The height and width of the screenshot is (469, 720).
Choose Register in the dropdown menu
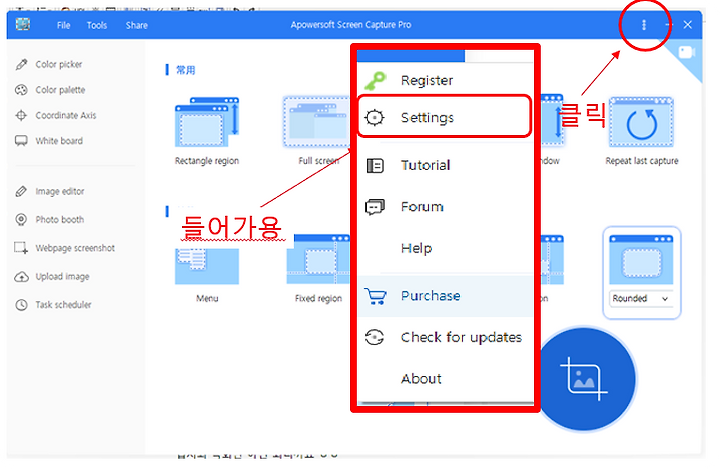click(445, 80)
